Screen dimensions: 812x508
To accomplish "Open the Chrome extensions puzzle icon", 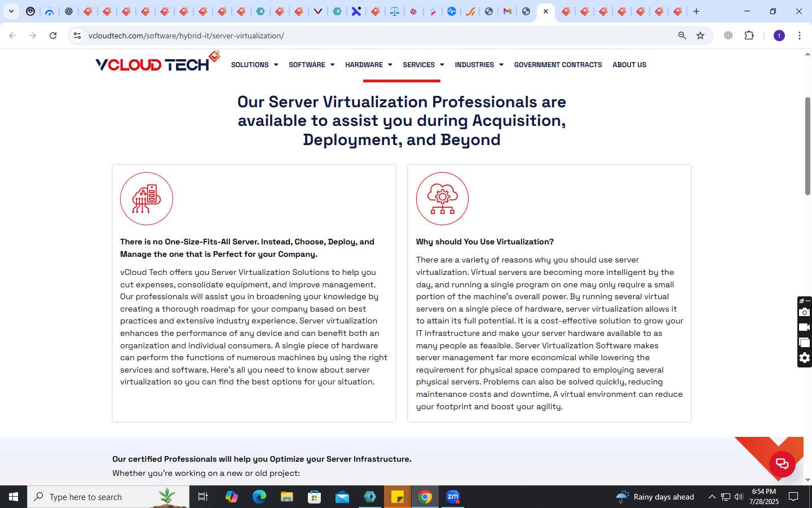I will point(749,36).
